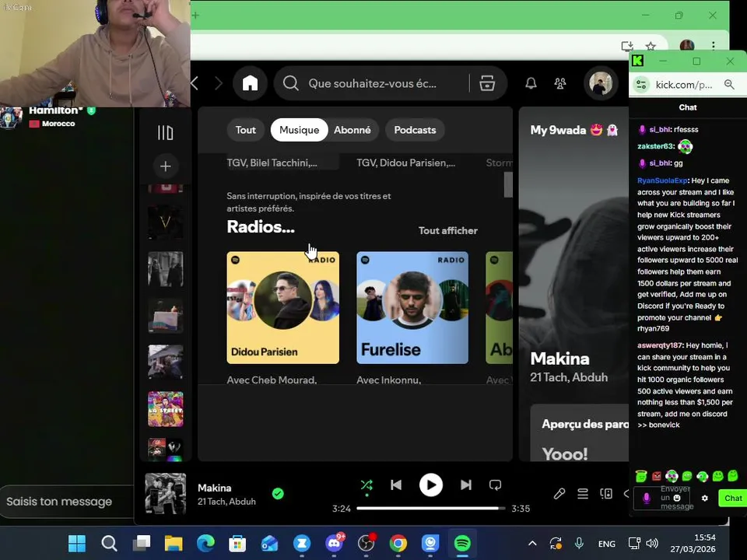
Task: Click zoom magnifier in Kick window
Action: click(729, 84)
